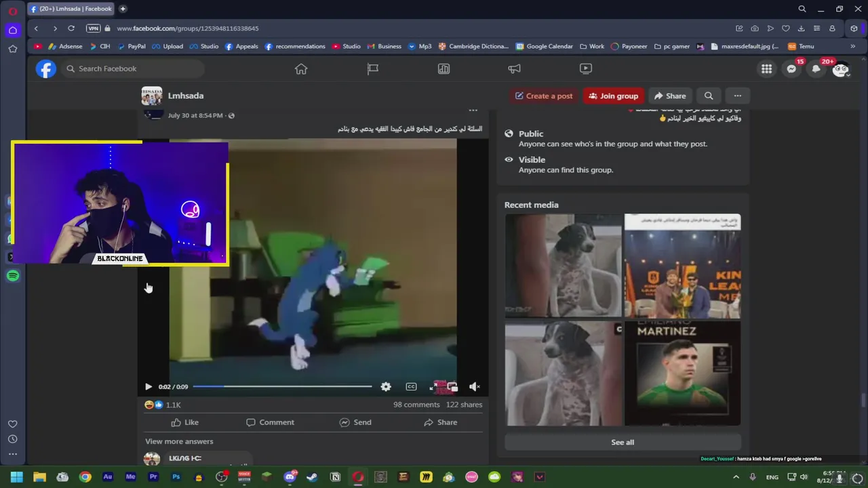
Task: Open Google Calendar bookmark
Action: pyautogui.click(x=545, y=46)
